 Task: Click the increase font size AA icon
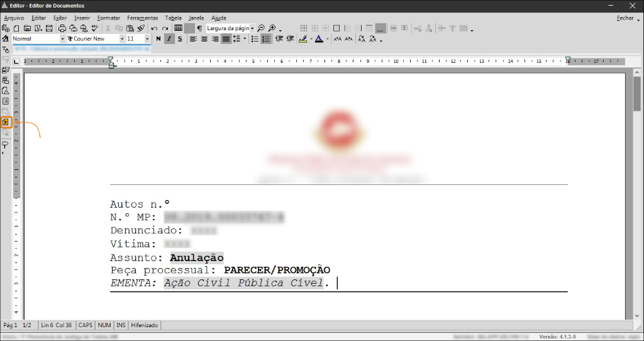(x=338, y=39)
